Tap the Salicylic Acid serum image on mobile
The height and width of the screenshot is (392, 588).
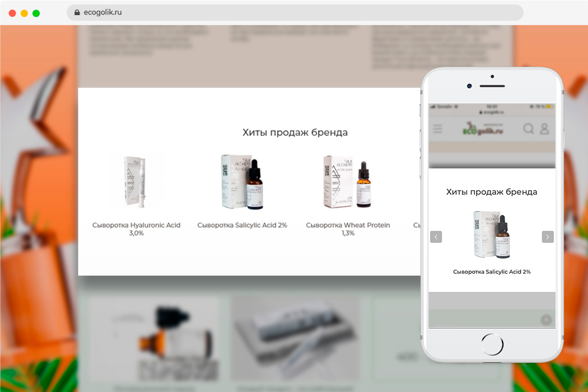(x=492, y=235)
